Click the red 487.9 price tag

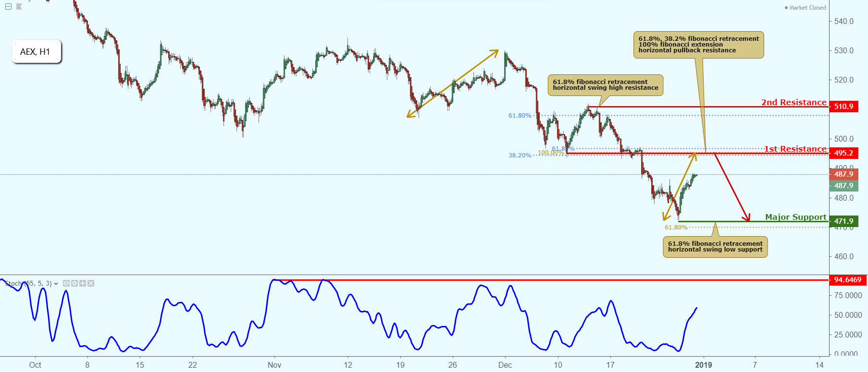[843, 174]
